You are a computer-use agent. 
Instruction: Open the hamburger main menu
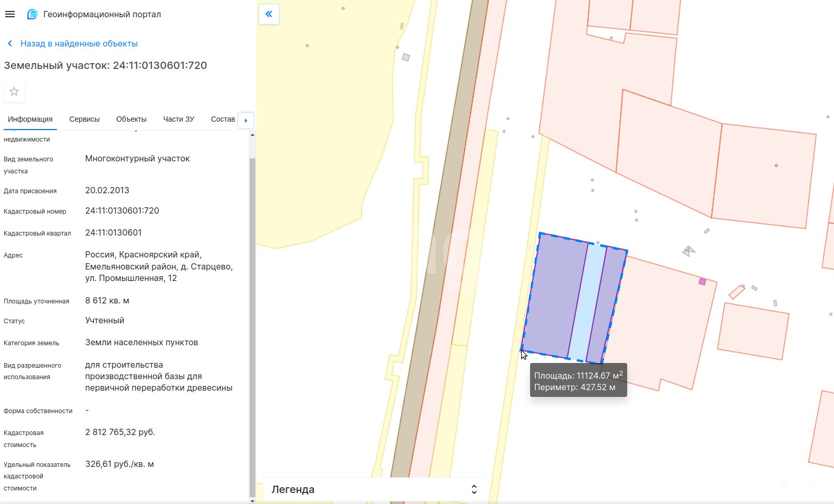[10, 15]
